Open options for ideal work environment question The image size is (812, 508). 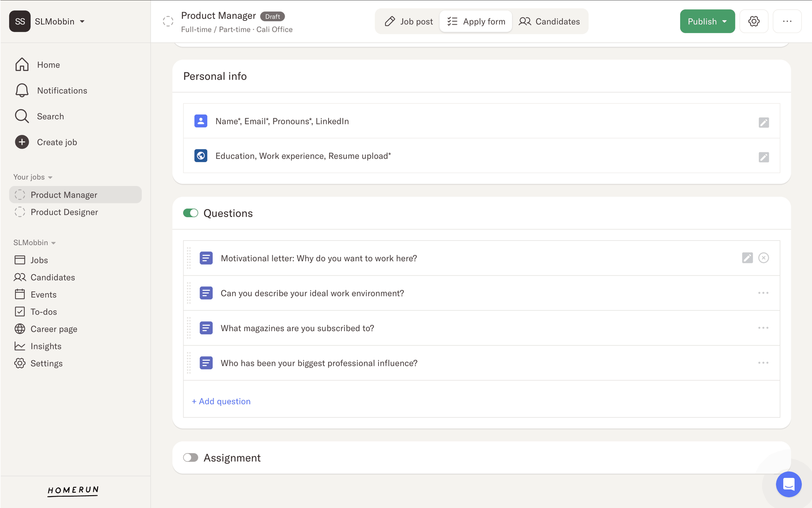[763, 293]
